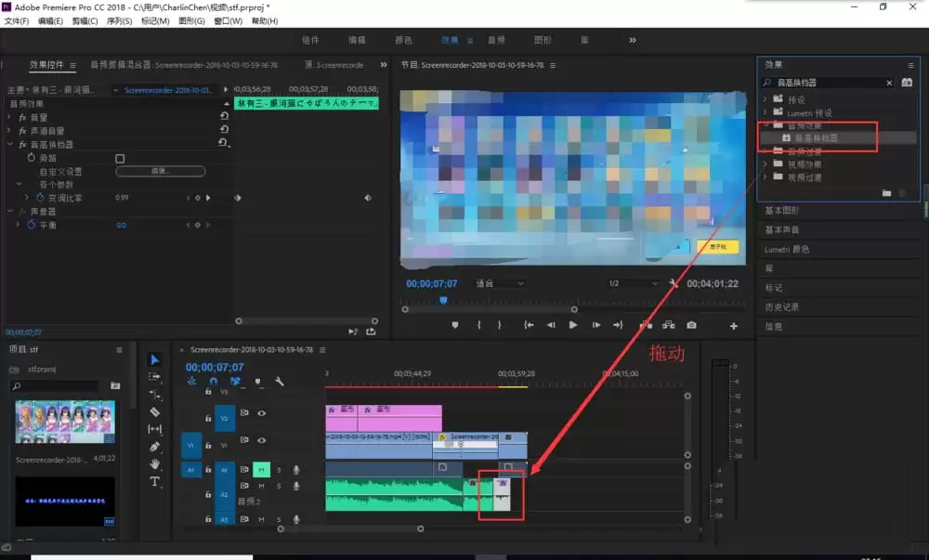Viewport: 929px width, 560px height.
Task: Solo audio track A2
Action: (279, 487)
